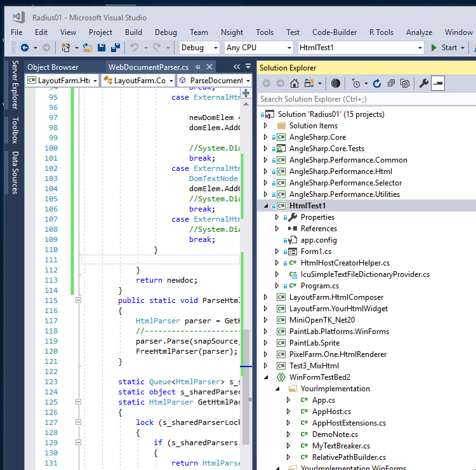Collapse the ParseHtml method at line 115

[78, 300]
